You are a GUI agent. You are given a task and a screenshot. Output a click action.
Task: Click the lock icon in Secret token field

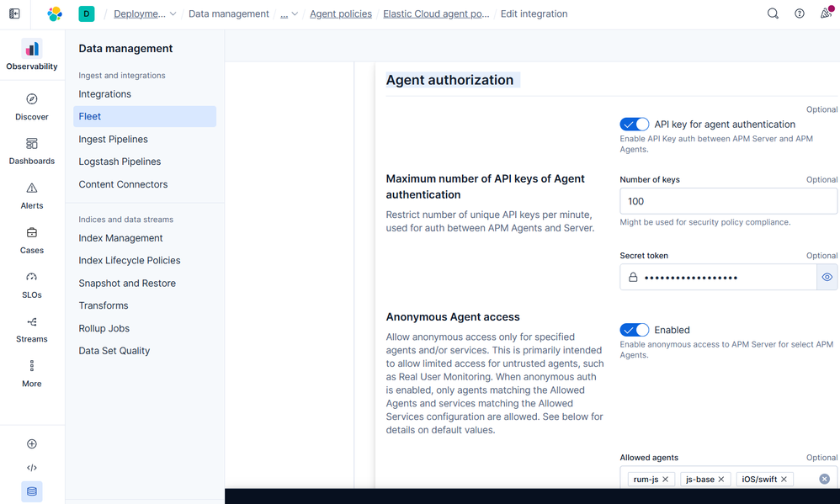pyautogui.click(x=633, y=278)
